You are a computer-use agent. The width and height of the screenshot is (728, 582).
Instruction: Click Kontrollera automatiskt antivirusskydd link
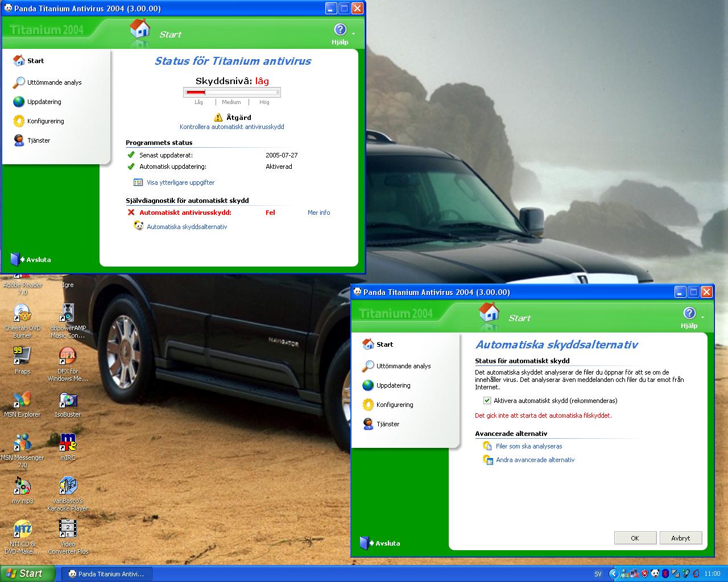232,127
